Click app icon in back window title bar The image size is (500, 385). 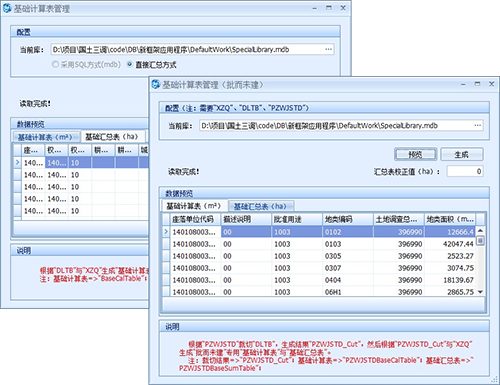pyautogui.click(x=7, y=8)
